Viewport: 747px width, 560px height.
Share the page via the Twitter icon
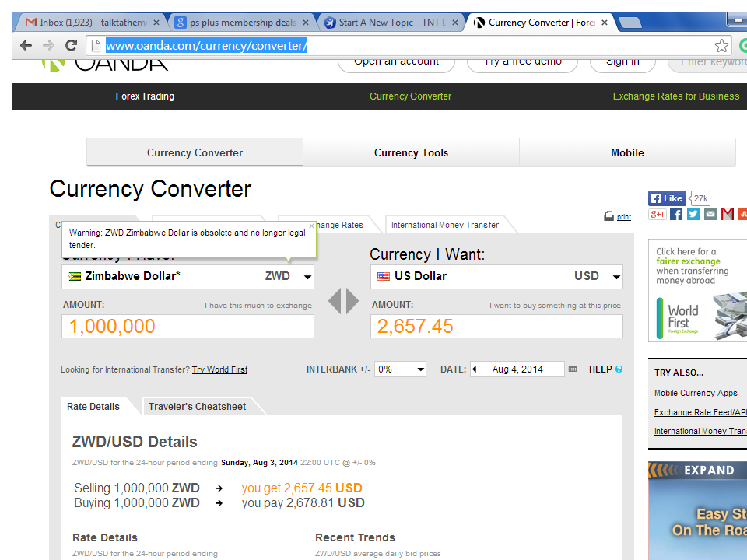(693, 214)
